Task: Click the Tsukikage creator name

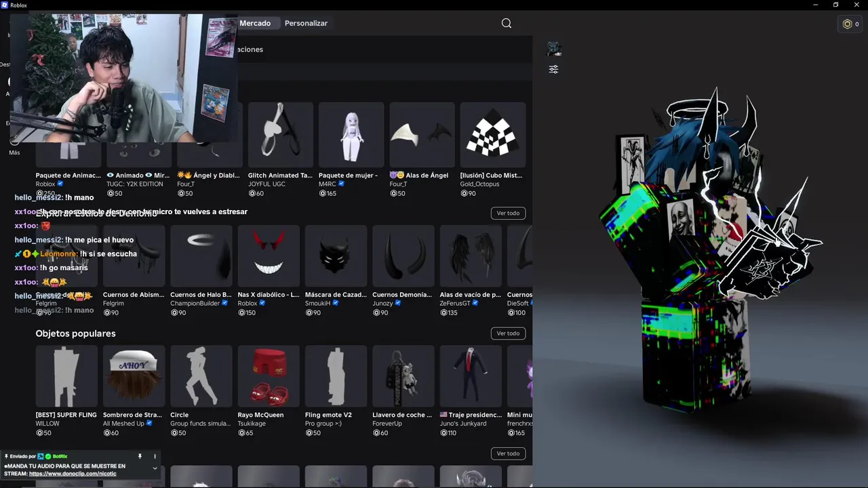Action: (x=253, y=424)
